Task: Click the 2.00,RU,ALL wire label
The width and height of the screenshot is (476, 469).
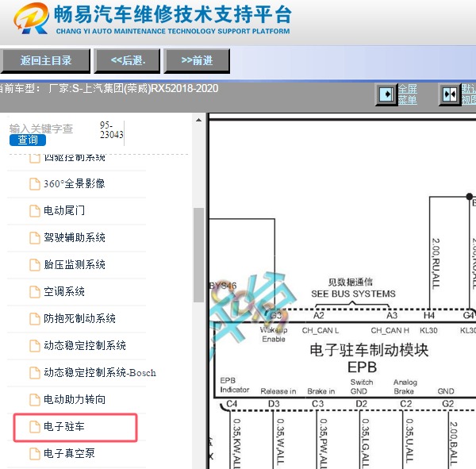Action: [436, 263]
